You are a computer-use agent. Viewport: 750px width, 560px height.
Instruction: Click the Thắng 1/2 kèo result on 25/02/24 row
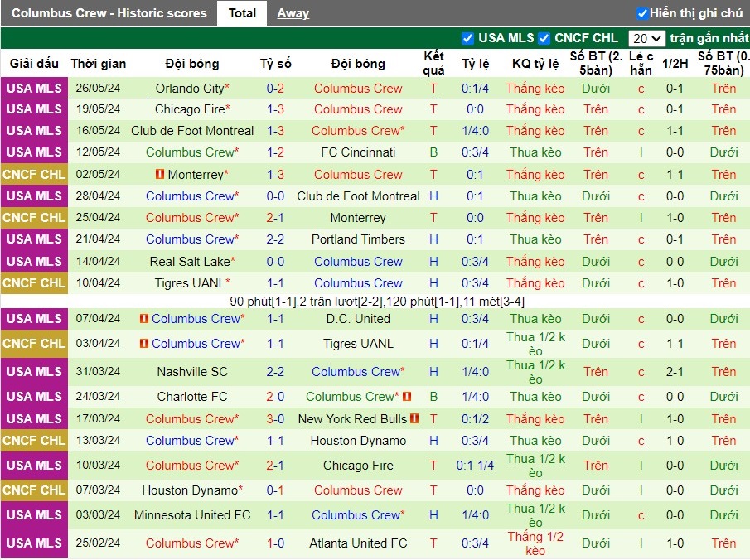click(535, 543)
